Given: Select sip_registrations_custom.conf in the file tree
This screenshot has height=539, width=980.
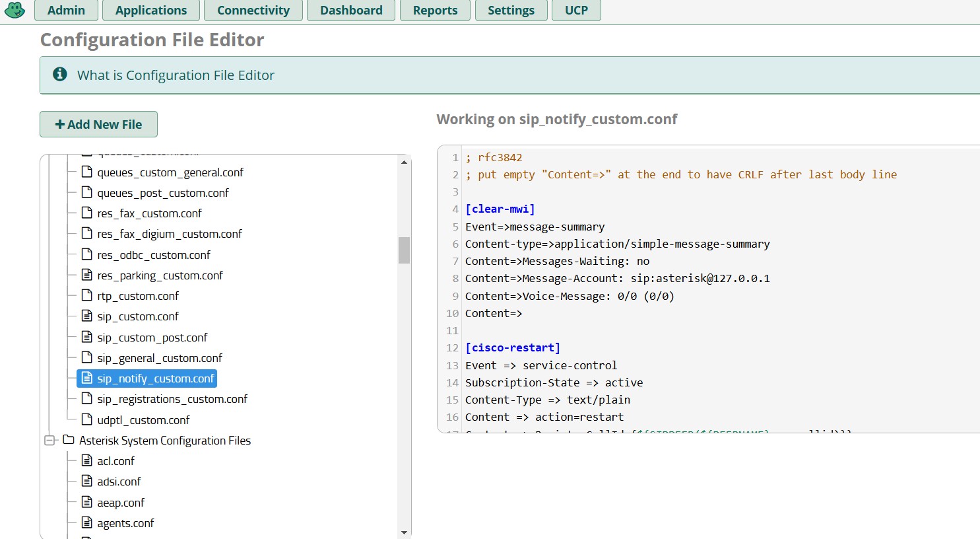Looking at the screenshot, I should pos(172,399).
